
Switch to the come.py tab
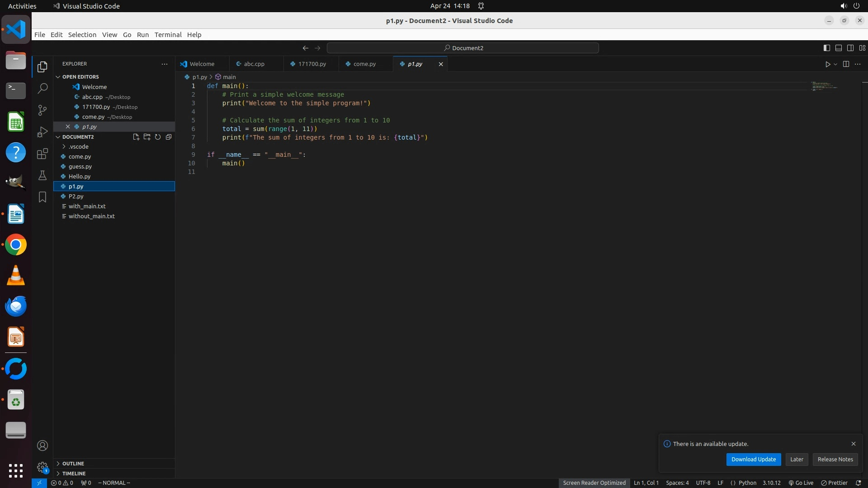(x=364, y=64)
